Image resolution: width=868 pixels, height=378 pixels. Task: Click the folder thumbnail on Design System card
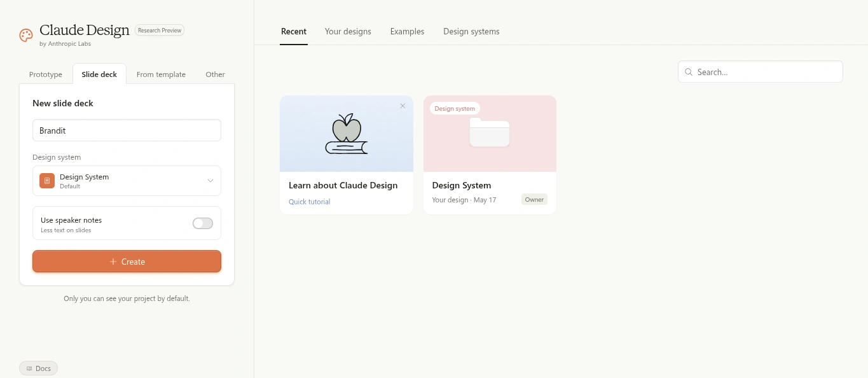point(490,132)
